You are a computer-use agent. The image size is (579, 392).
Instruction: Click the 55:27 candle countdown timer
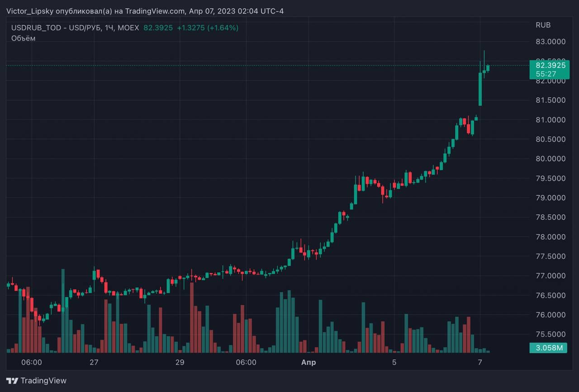pos(546,74)
